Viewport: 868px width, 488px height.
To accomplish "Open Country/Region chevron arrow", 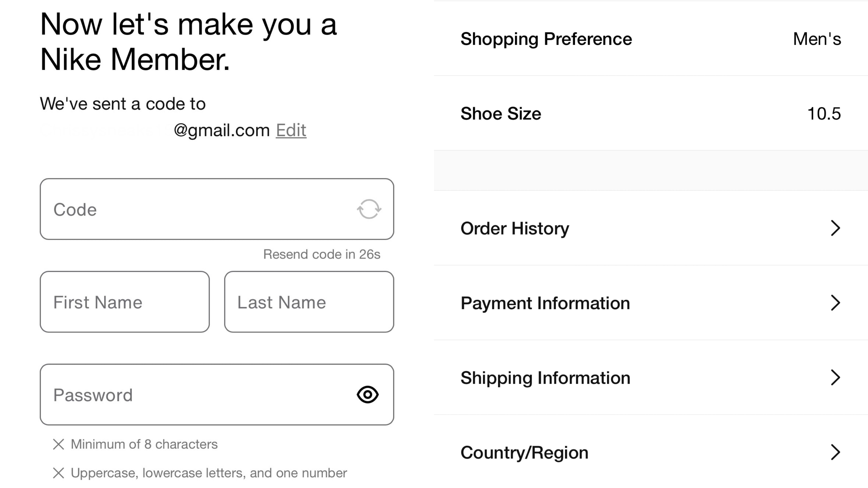I will [x=835, y=452].
